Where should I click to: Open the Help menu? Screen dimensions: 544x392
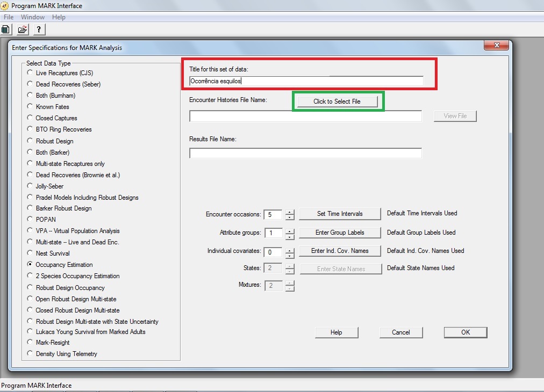(x=59, y=17)
